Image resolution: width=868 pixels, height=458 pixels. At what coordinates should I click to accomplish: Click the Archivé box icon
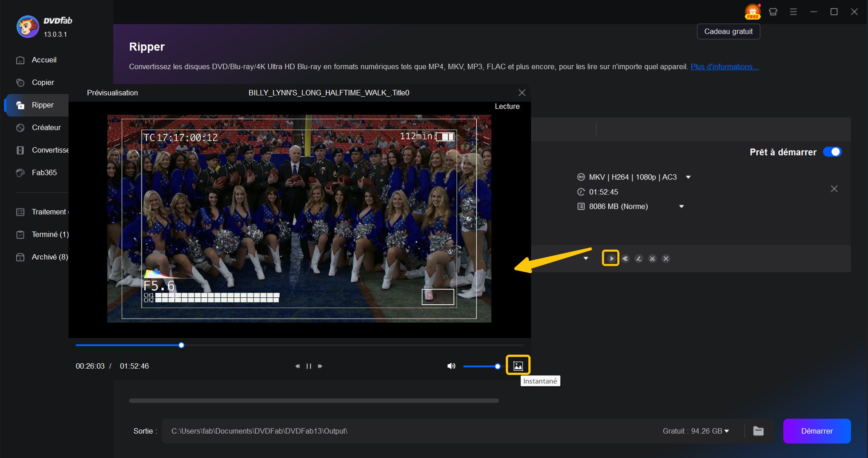tap(20, 257)
